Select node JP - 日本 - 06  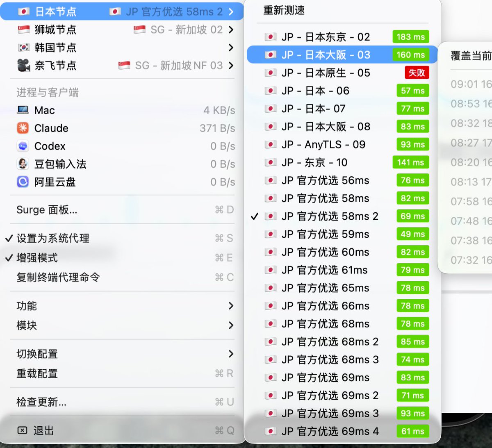pos(342,91)
